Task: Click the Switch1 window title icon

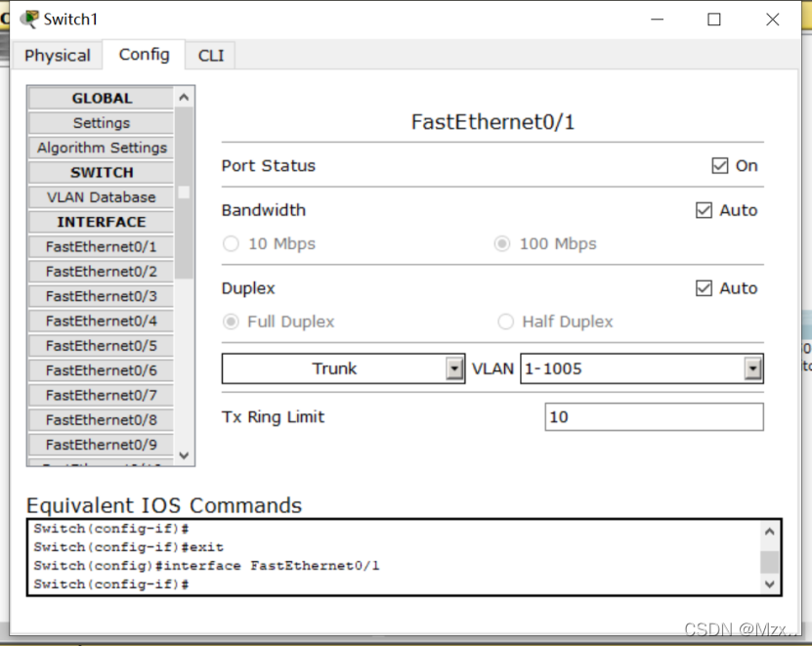Action: (x=29, y=20)
